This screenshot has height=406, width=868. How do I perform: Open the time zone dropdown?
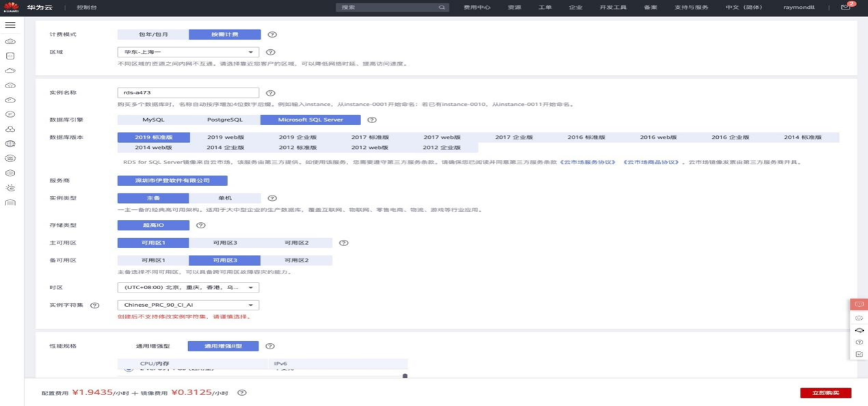[x=188, y=288]
